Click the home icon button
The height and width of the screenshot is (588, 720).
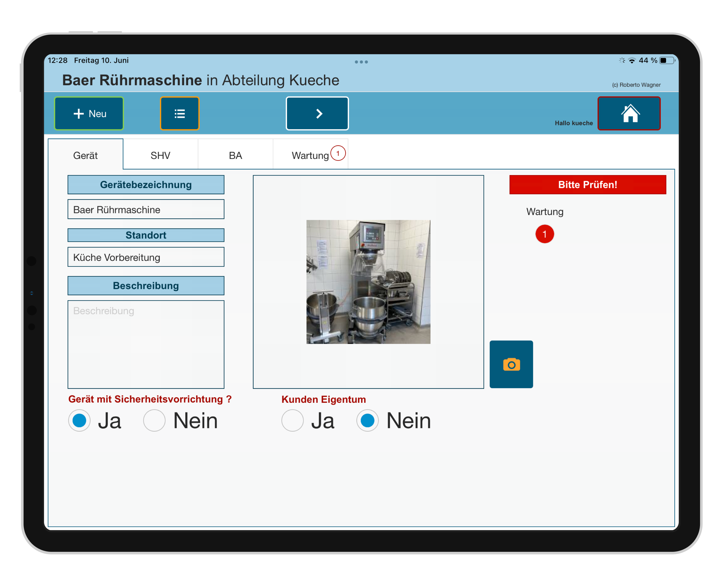[x=629, y=113]
